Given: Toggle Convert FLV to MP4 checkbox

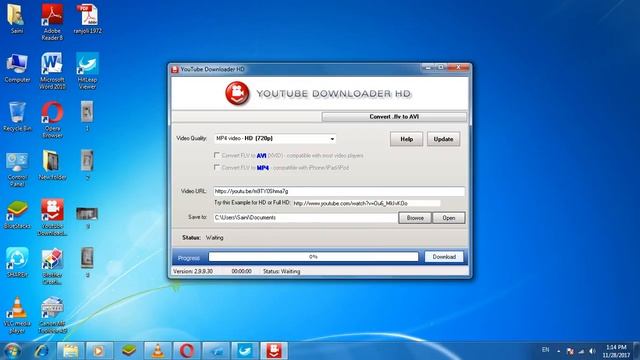Looking at the screenshot, I should pyautogui.click(x=217, y=167).
